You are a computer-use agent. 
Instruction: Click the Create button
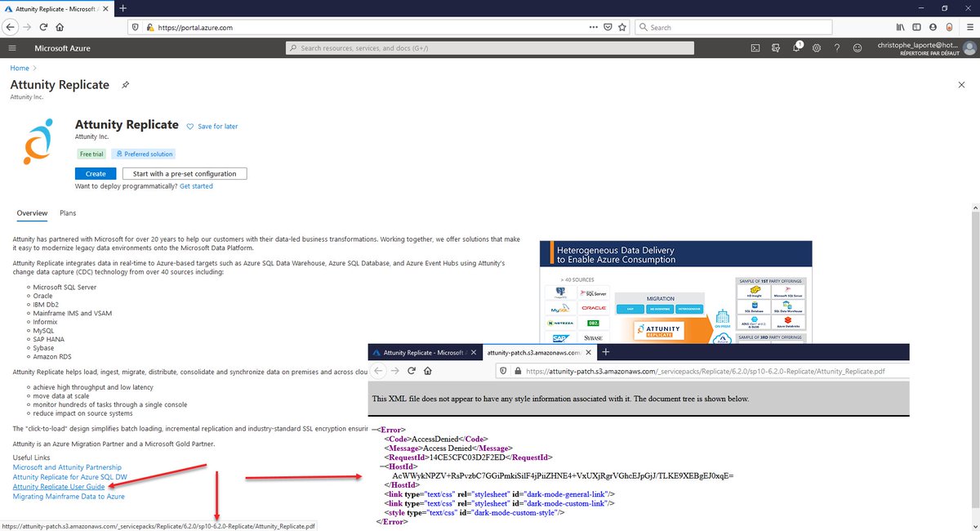click(x=96, y=173)
